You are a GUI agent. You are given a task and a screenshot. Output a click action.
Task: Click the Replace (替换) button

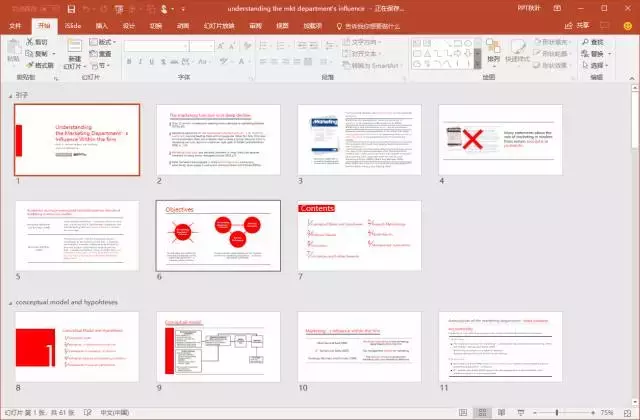click(x=593, y=53)
